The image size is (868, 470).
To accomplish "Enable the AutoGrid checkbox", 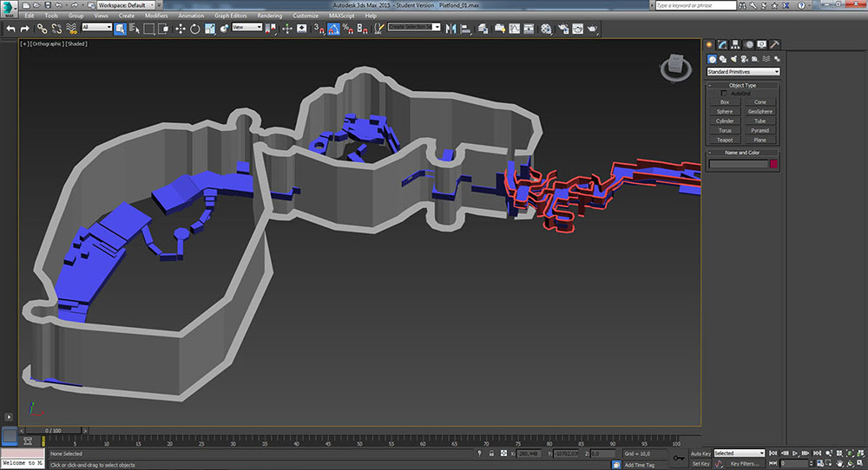I will [x=724, y=94].
